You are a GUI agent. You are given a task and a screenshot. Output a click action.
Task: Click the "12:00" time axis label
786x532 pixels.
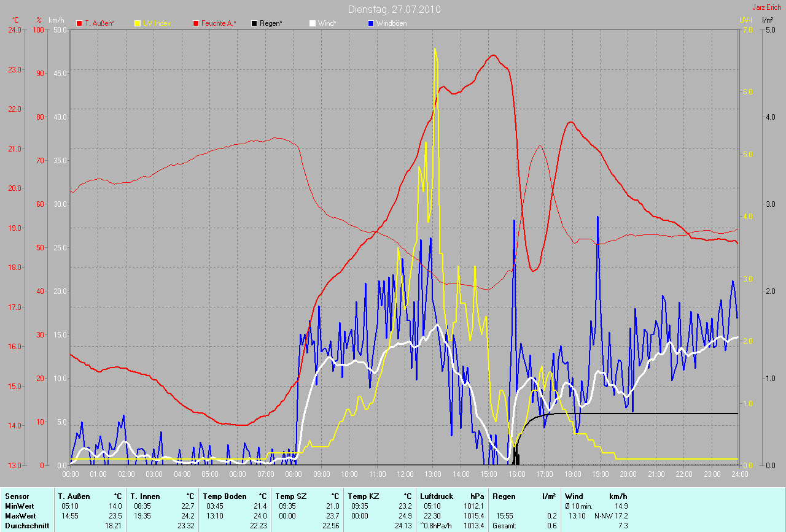click(x=405, y=474)
